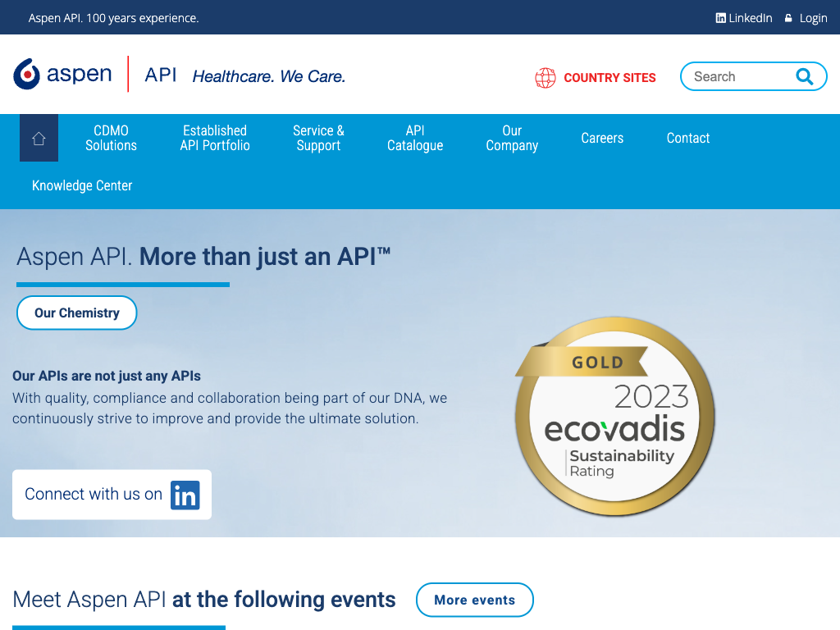
Task: Open the COUNTRY SITES link
Action: (x=609, y=78)
